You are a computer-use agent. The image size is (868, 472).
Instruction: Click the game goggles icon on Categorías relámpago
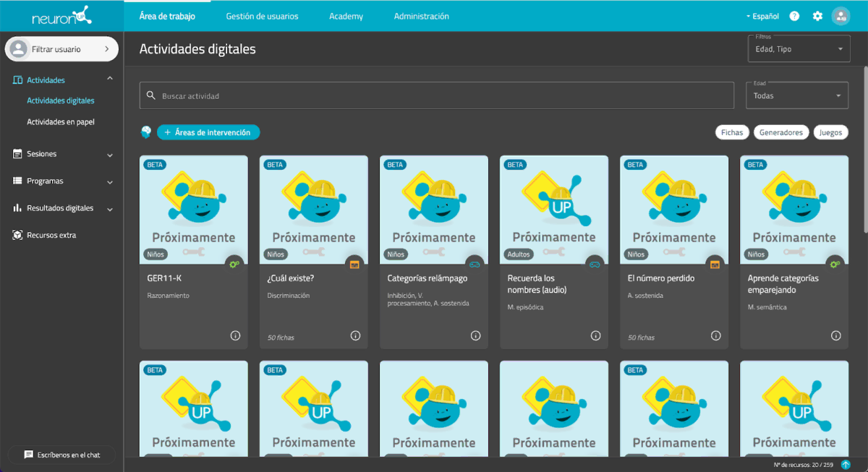pos(473,265)
